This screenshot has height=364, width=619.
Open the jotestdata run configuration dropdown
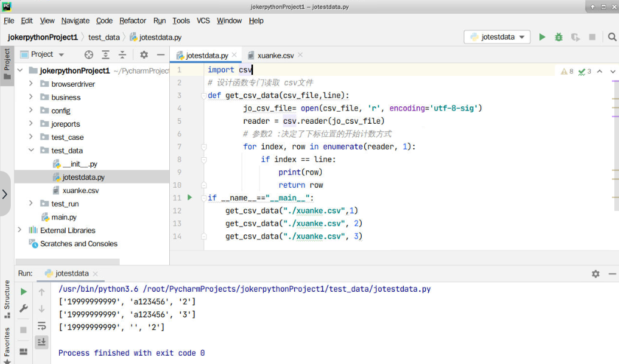click(x=496, y=37)
